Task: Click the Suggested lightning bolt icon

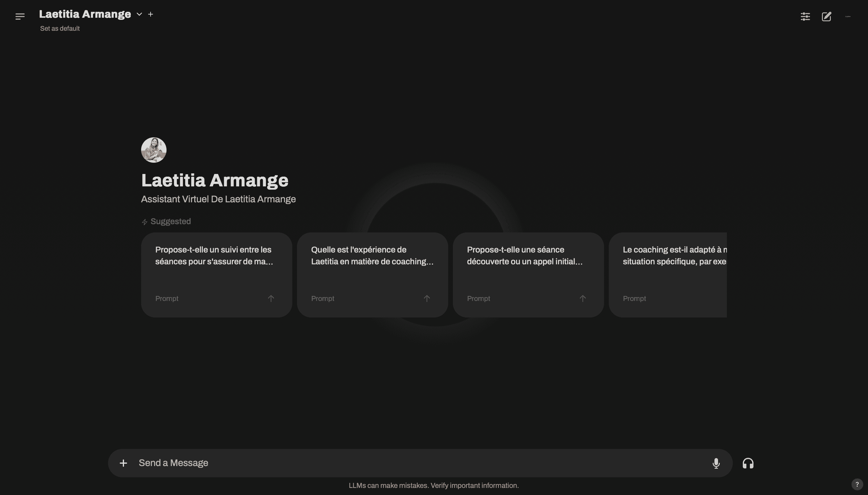Action: click(145, 222)
